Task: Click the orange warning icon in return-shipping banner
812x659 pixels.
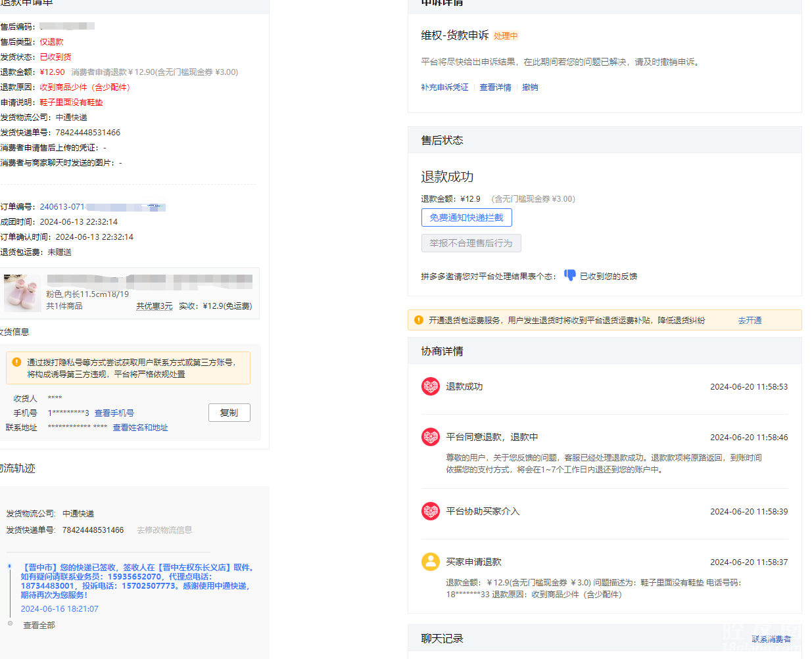Action: 419,320
